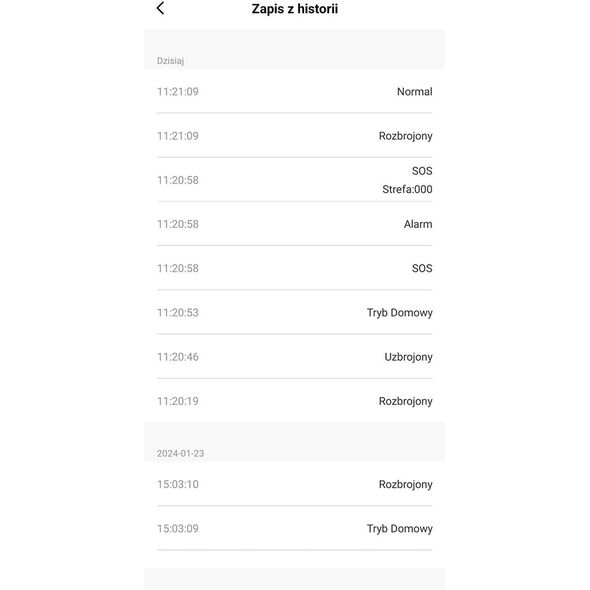Click the Dzisiaj section header
Viewport: 590px width, 590px height.
(x=170, y=61)
